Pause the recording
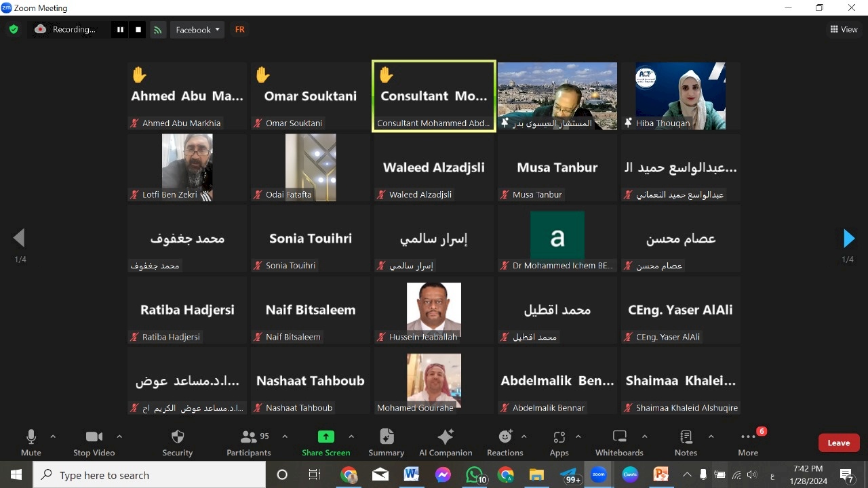The image size is (868, 488). tap(120, 30)
